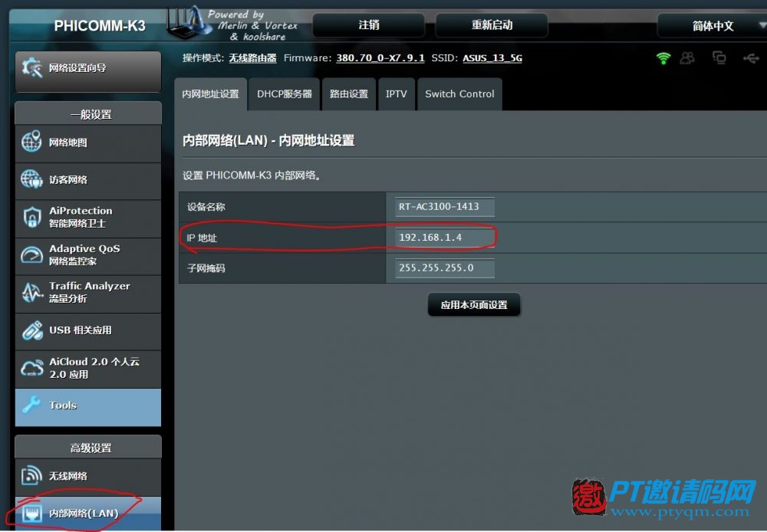Image resolution: width=767 pixels, height=532 pixels.
Task: Click the 网络设置向导 button
Action: [x=88, y=71]
